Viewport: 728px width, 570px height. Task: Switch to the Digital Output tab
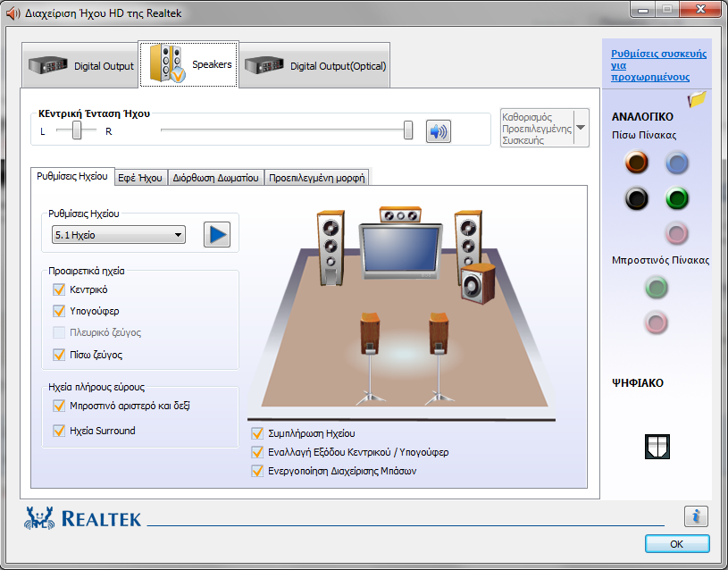(80, 65)
